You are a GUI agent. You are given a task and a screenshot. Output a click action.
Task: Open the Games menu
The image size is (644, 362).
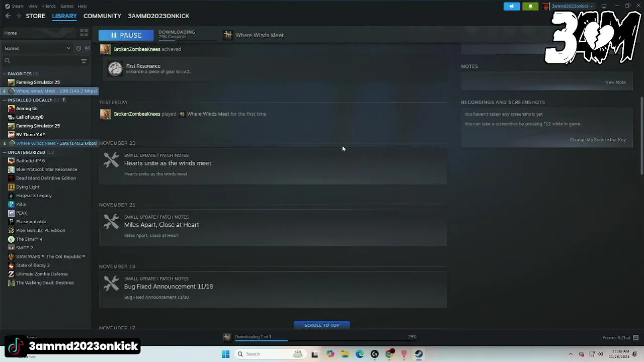tap(67, 6)
